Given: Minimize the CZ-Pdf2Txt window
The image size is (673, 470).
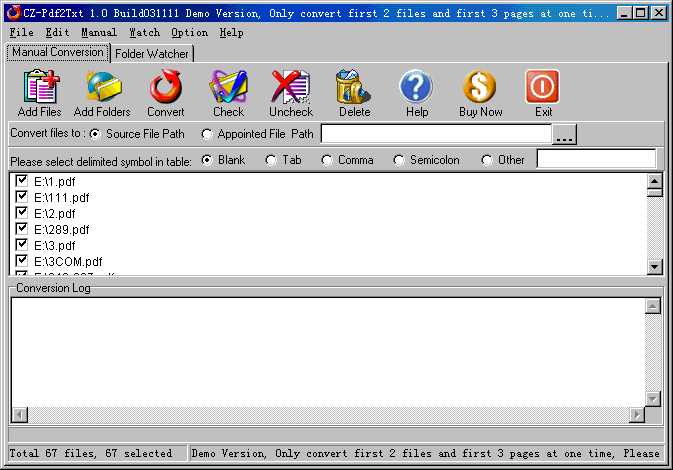Looking at the screenshot, I should pos(624,13).
